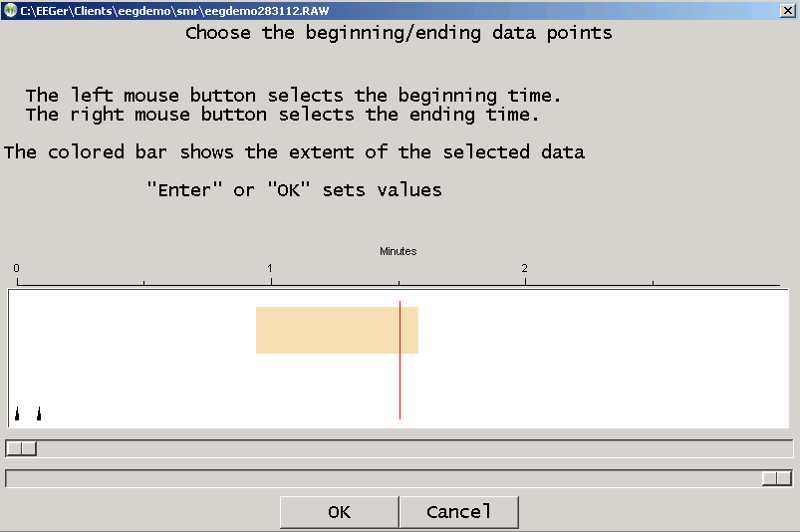This screenshot has height=532, width=800.
Task: Click the orange selected-data bar
Action: (x=337, y=330)
